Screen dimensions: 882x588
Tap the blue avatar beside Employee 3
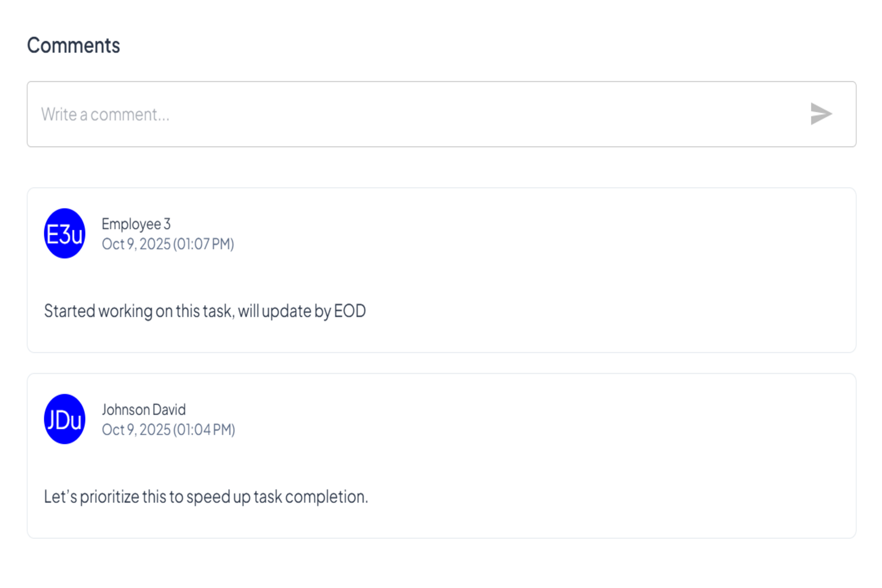pos(64,233)
